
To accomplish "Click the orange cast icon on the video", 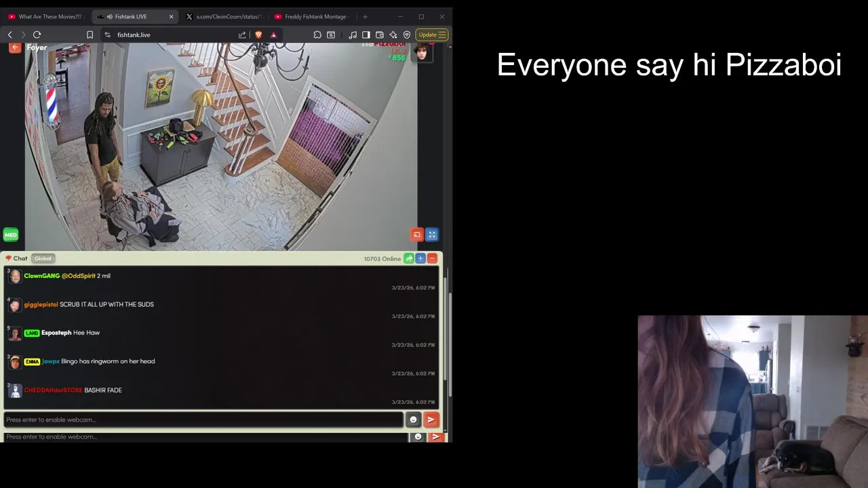I will pos(417,235).
